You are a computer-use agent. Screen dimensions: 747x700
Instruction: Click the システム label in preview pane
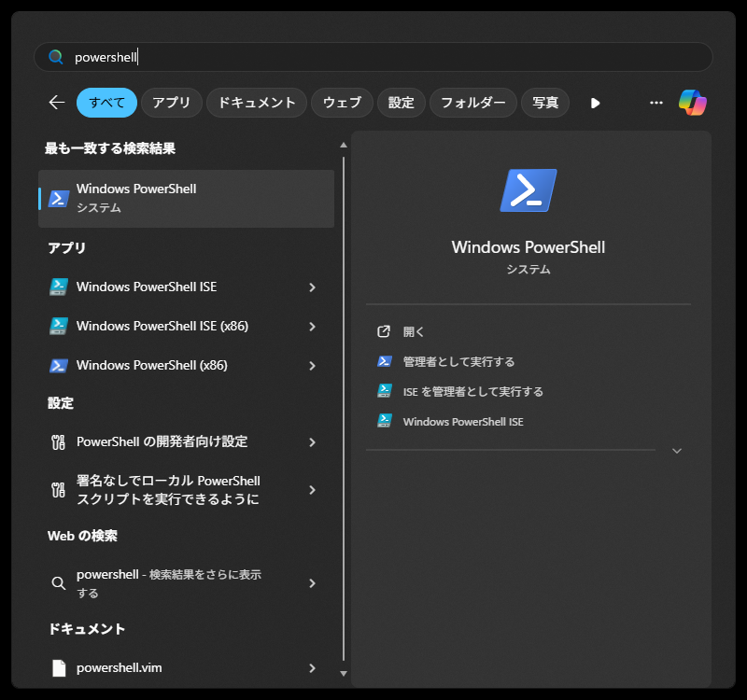(529, 270)
